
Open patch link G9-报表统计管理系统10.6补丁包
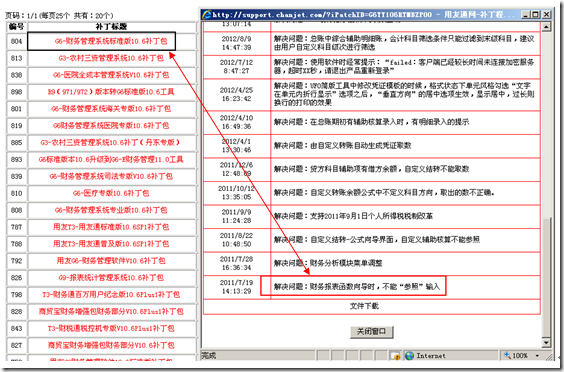111,278
